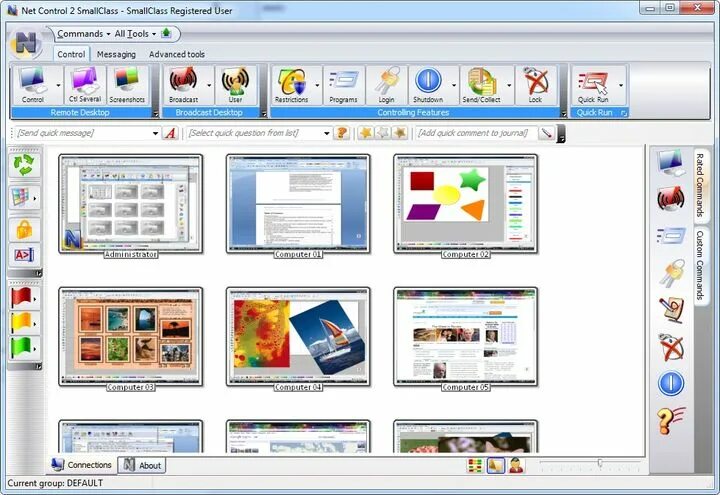Toggle the user avatar view button
This screenshot has height=495, width=720.
[x=516, y=465]
